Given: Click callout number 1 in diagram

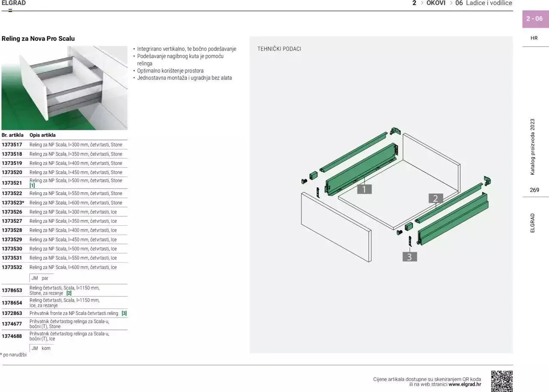Looking at the screenshot, I should (x=364, y=189).
